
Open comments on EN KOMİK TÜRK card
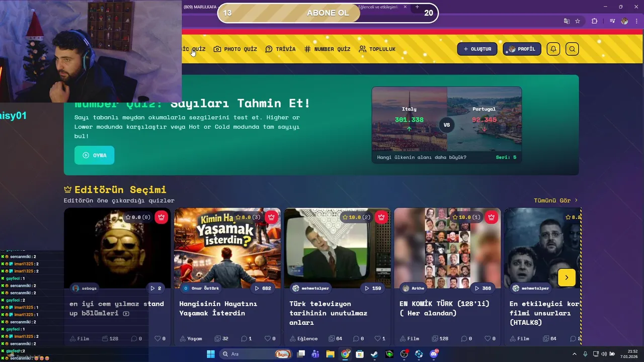pyautogui.click(x=467, y=338)
